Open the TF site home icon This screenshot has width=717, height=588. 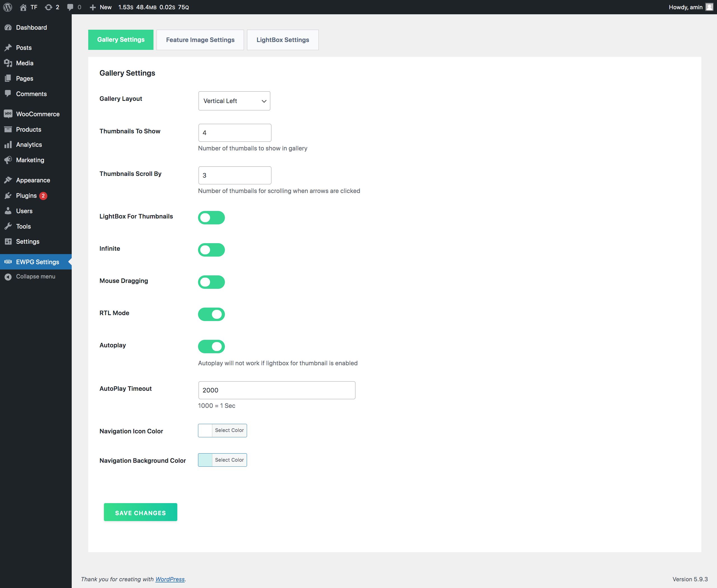point(23,7)
